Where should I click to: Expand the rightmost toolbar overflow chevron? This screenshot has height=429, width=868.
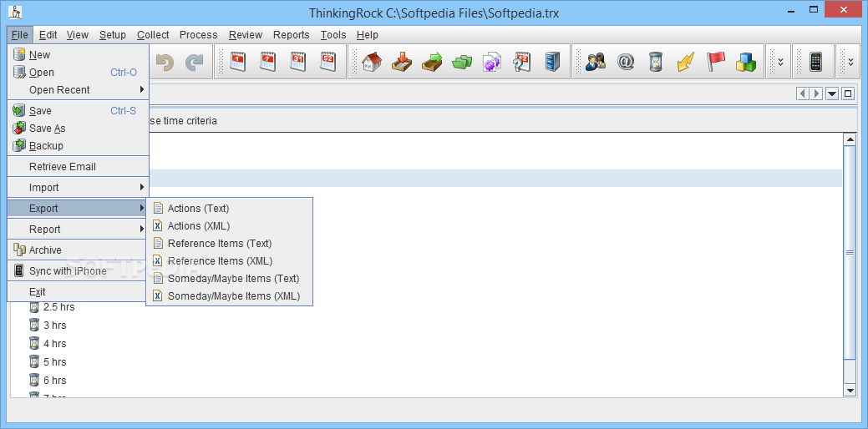coord(850,62)
